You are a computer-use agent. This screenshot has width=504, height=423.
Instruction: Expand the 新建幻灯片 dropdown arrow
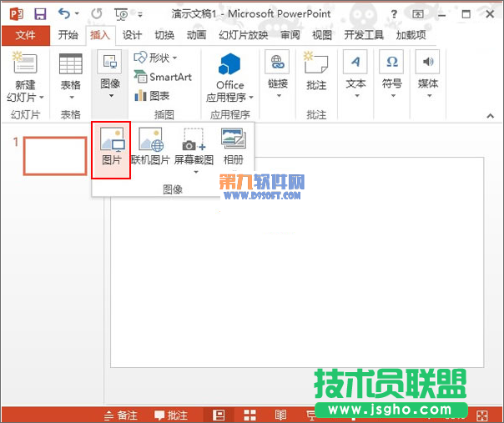(42, 97)
